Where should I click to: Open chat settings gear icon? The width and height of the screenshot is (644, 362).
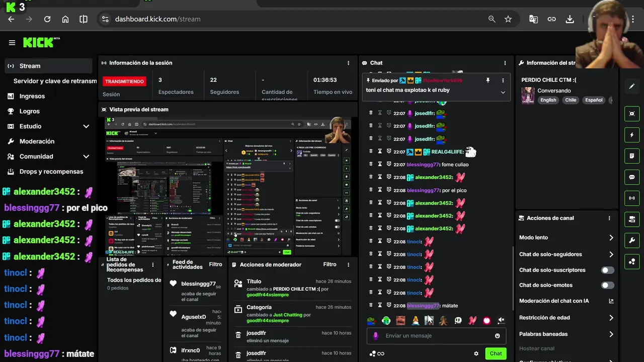click(x=476, y=353)
